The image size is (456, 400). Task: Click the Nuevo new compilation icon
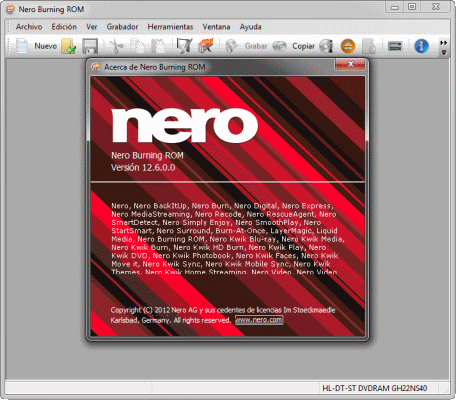click(22, 46)
